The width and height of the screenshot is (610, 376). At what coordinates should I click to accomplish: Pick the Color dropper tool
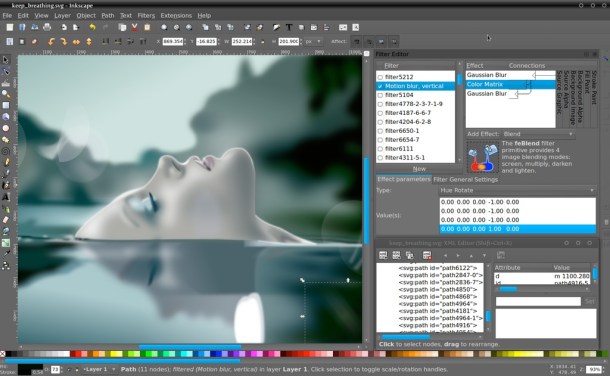coord(5,254)
